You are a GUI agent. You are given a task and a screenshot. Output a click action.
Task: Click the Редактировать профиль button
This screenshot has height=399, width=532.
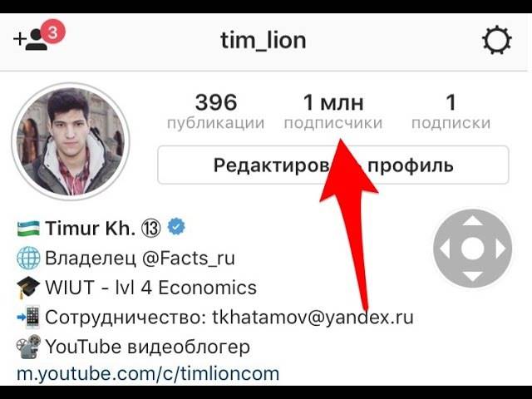pos(333,165)
